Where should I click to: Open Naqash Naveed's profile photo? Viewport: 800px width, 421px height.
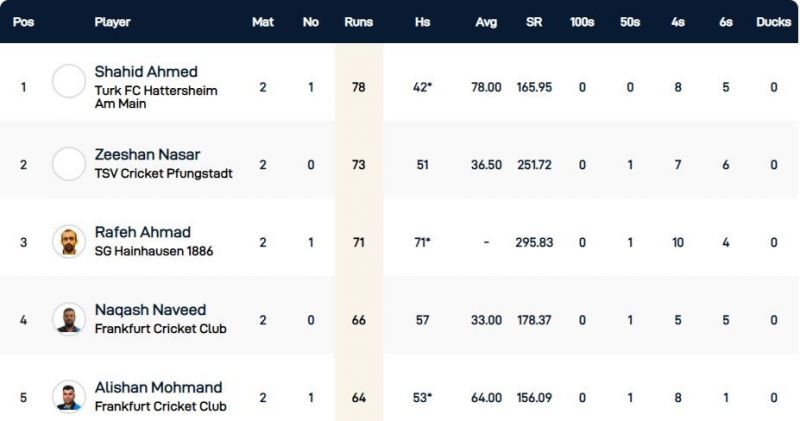click(69, 319)
